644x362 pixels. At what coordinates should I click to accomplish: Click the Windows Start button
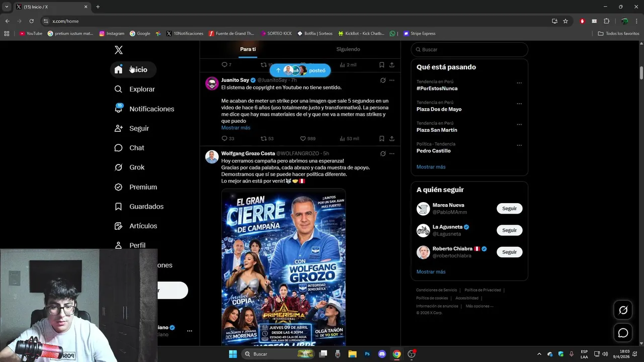[233, 354]
